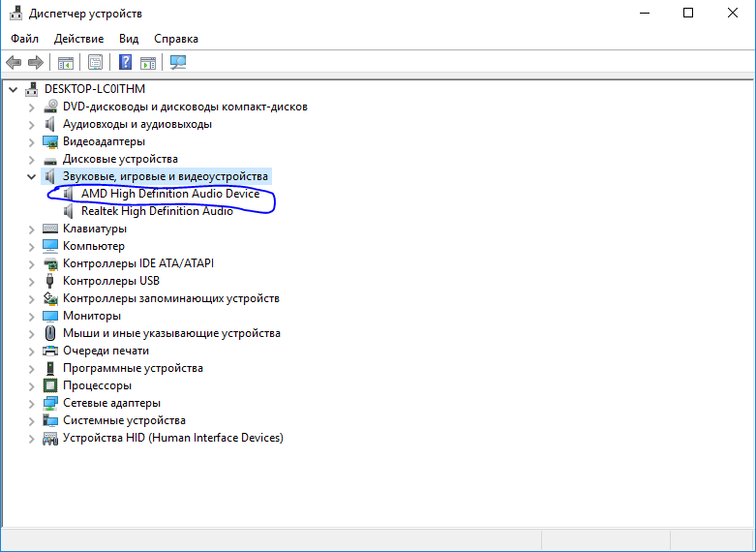Select Realtek High Definition Audio

point(157,211)
